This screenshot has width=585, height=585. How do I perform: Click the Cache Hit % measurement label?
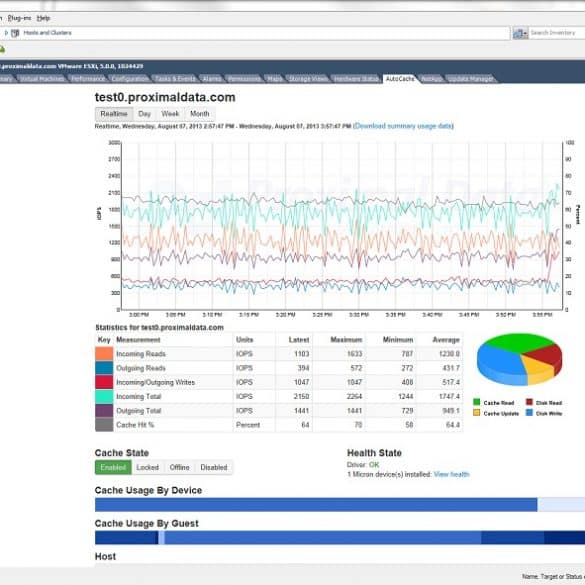click(x=135, y=425)
